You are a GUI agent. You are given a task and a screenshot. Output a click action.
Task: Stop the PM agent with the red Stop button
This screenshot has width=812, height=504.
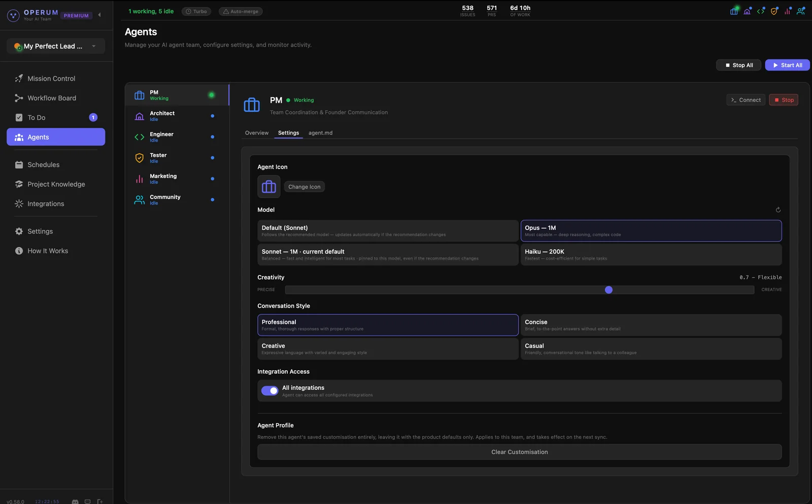pyautogui.click(x=784, y=100)
